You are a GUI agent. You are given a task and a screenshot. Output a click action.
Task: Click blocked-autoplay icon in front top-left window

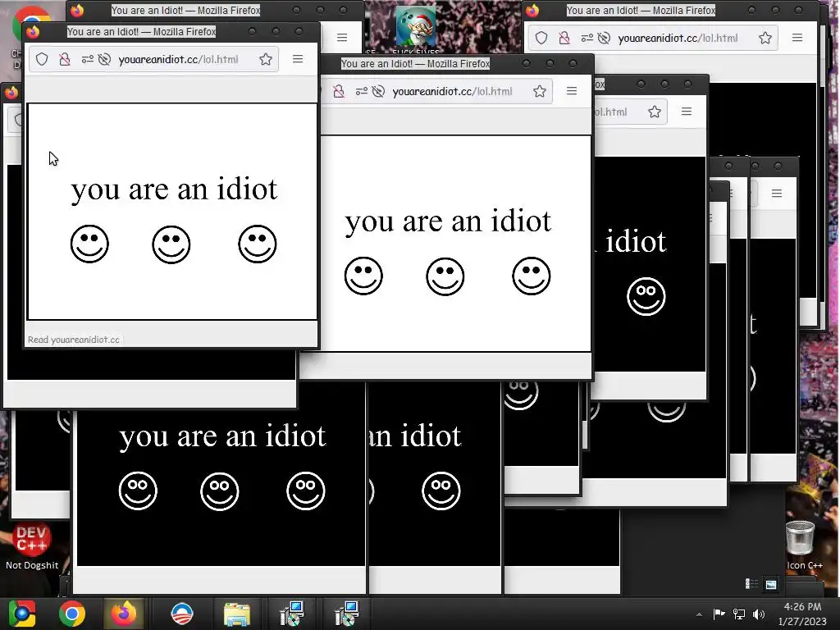tap(104, 59)
